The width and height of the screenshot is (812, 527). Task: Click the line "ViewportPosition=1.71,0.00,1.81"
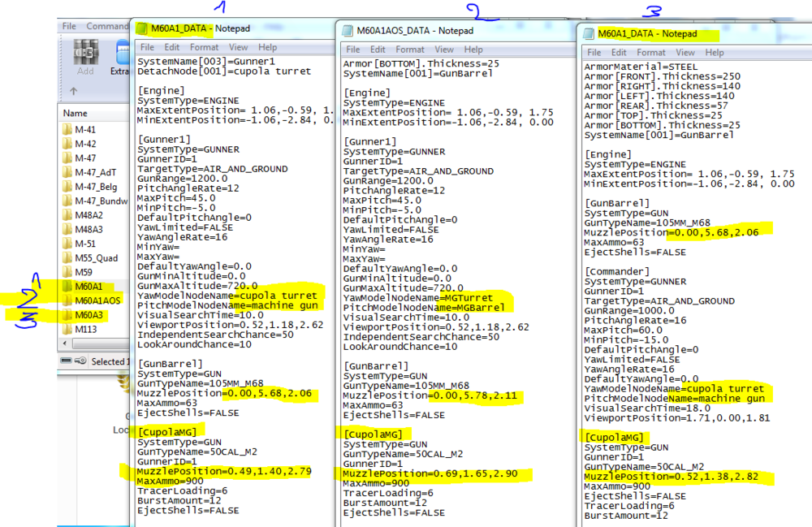[677, 417]
